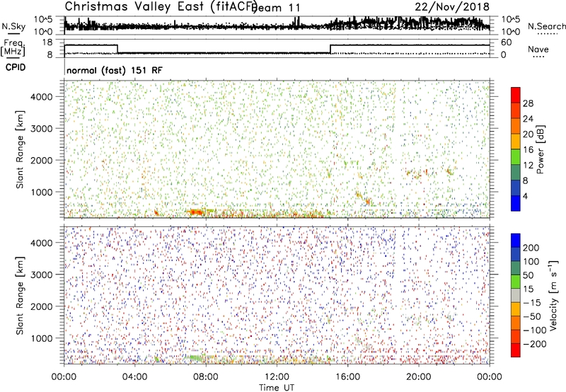
Task: Click the blue bottom segment of the power colorbar
Action: [516, 203]
